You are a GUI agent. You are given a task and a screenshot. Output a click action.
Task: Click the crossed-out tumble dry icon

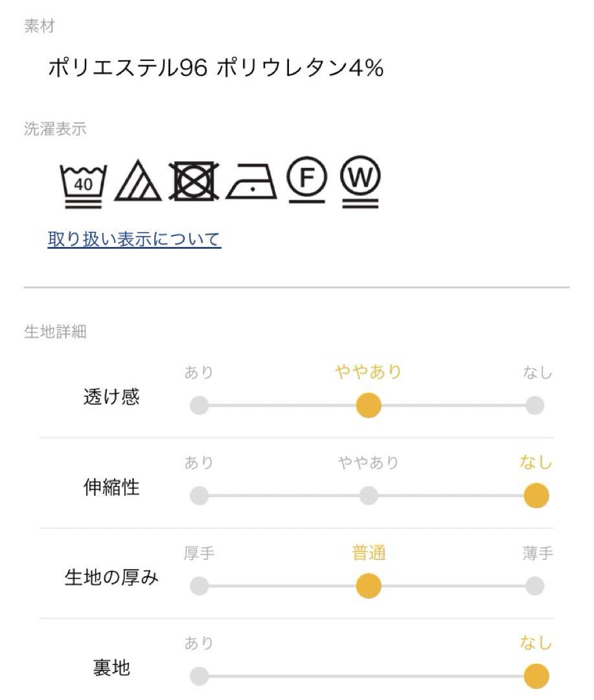(x=194, y=181)
